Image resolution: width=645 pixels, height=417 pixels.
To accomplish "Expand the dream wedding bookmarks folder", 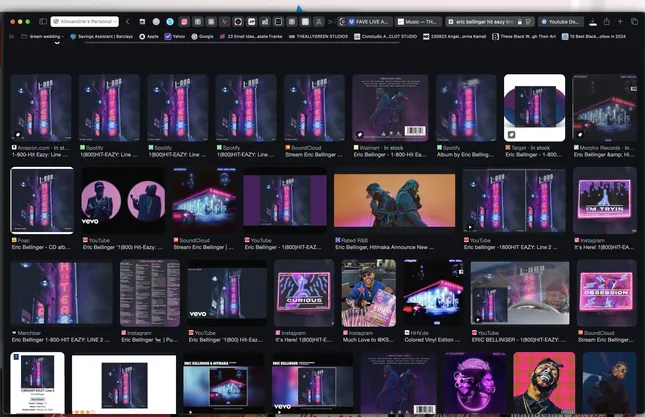I will (x=43, y=36).
